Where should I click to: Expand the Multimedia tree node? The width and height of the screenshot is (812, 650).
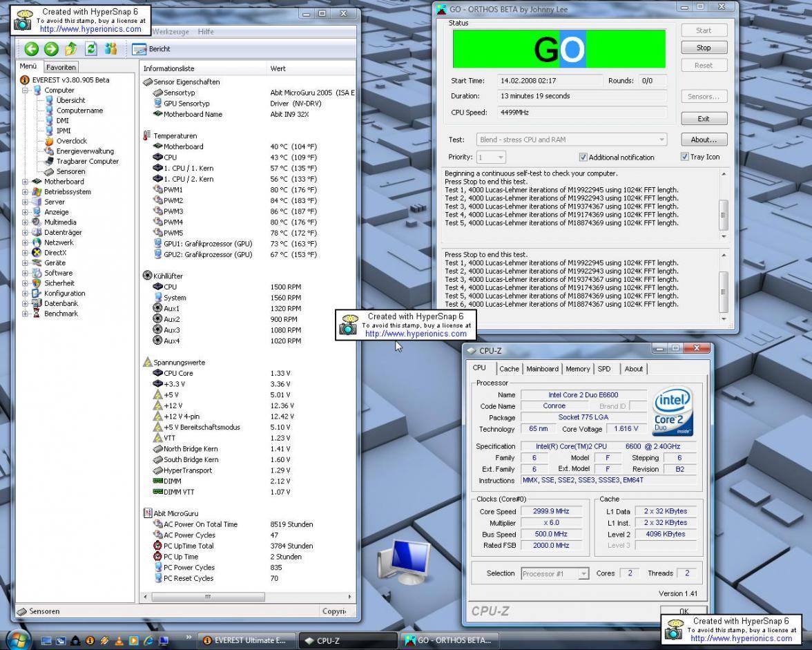[25, 222]
